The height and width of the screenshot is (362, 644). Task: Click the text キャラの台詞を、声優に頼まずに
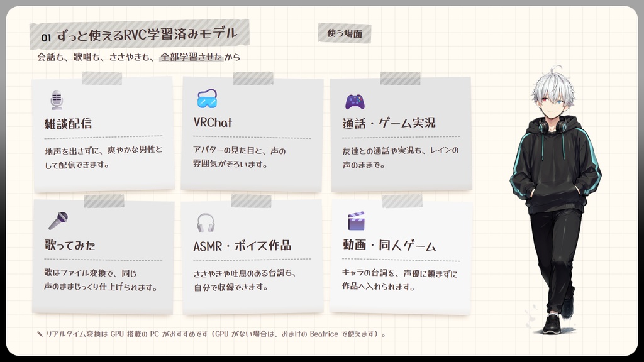[x=399, y=273]
